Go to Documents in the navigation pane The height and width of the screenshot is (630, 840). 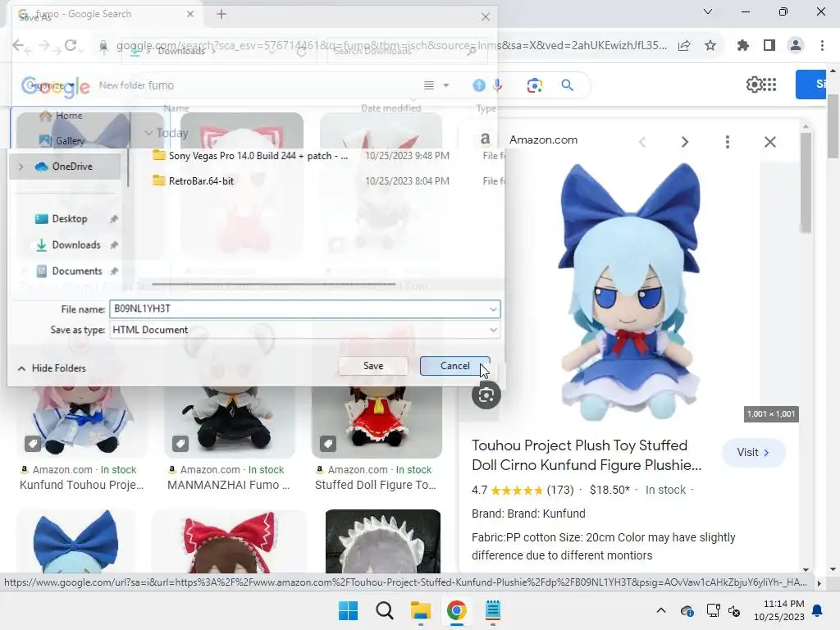(x=76, y=271)
